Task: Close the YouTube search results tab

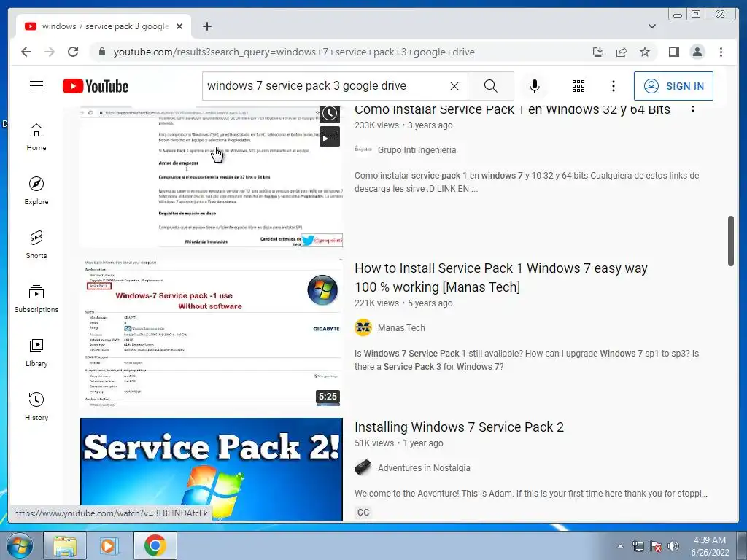Action: (x=179, y=26)
